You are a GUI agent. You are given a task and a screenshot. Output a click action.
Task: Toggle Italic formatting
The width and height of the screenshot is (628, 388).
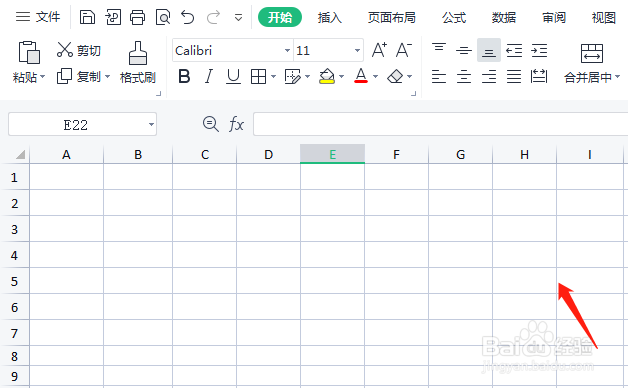[209, 76]
